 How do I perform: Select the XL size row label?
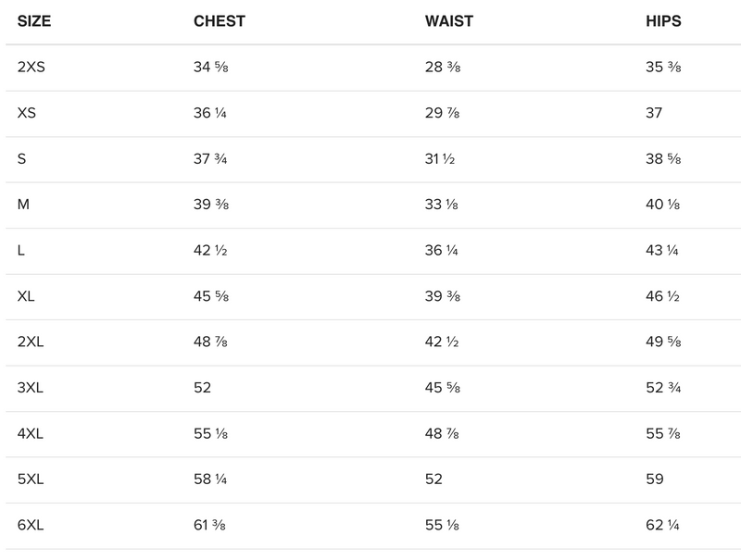point(27,296)
